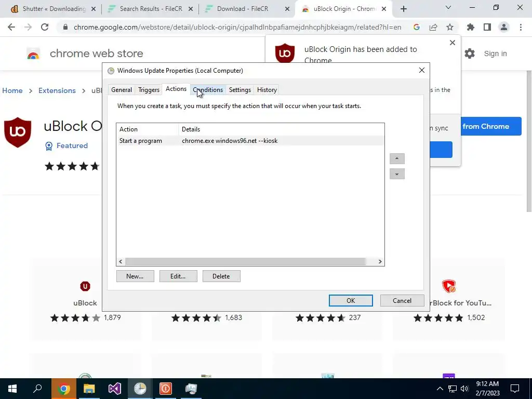Open the Windows Start menu
This screenshot has width=532, height=399.
click(12, 389)
